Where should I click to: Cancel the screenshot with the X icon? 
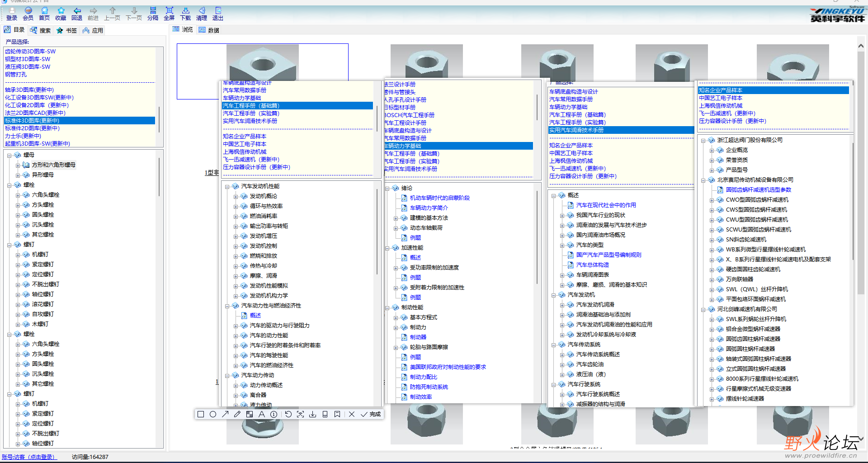click(352, 414)
